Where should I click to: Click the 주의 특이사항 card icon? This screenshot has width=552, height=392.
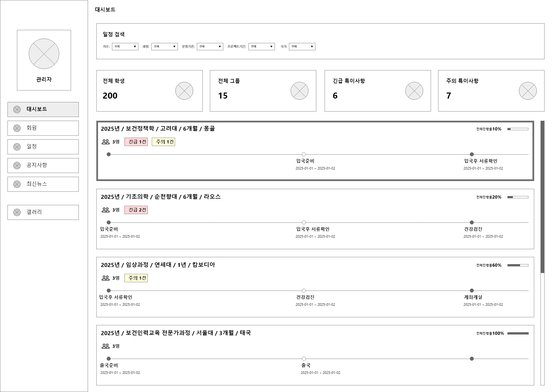528,91
